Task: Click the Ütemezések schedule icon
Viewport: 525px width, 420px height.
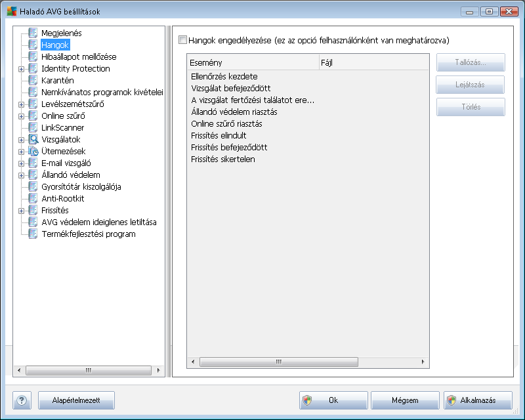Action: [x=33, y=151]
